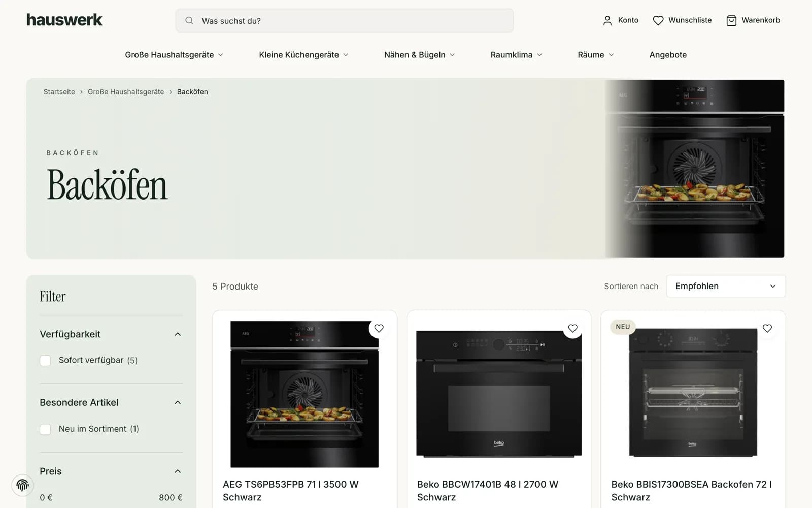Open the Nähen & Bügeln menu
Image resolution: width=812 pixels, height=508 pixels.
tap(419, 55)
